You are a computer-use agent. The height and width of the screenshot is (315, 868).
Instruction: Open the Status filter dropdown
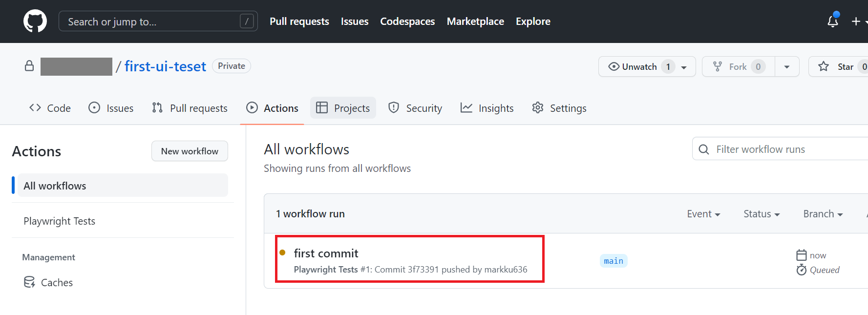pos(762,214)
